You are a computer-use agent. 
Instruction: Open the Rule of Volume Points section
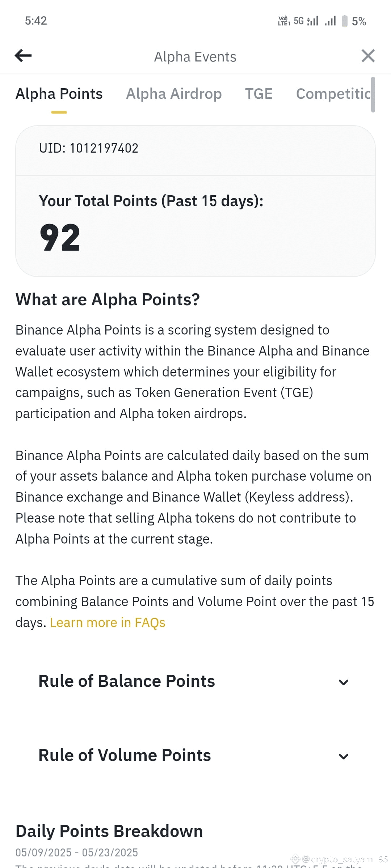coord(195,756)
